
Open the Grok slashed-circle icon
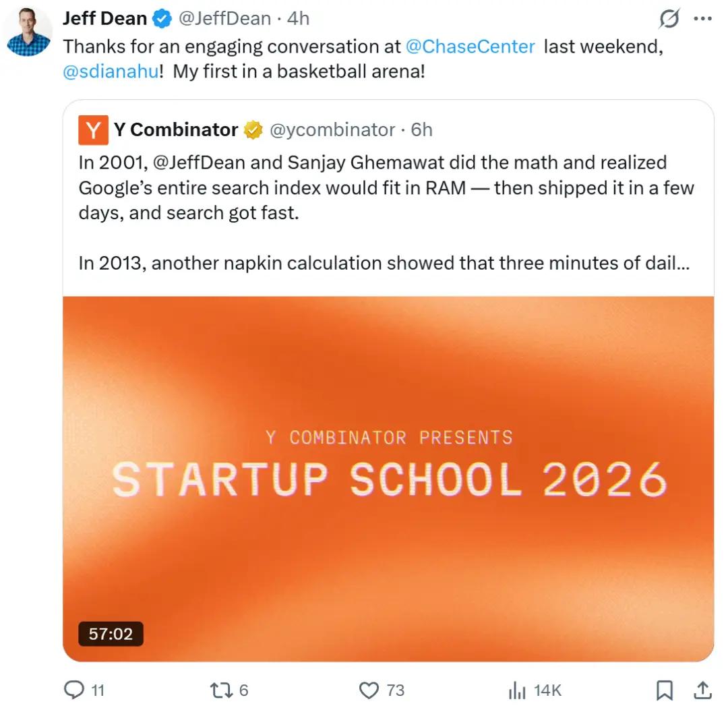(x=669, y=19)
